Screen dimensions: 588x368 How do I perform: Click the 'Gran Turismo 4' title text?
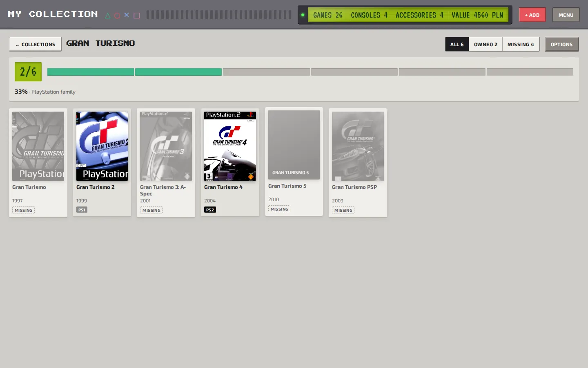[x=223, y=187]
